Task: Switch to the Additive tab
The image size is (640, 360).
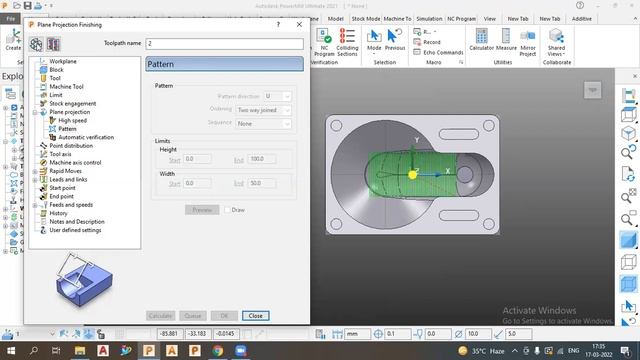Action: (582, 19)
